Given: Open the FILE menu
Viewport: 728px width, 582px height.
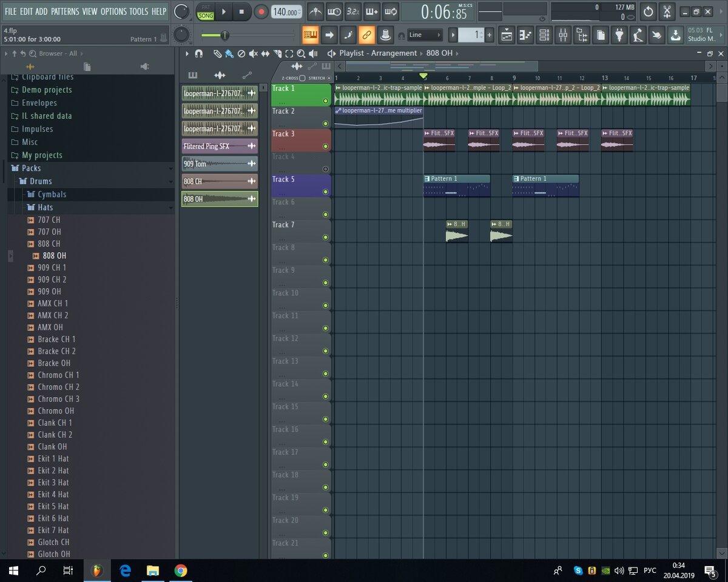Looking at the screenshot, I should (10, 12).
